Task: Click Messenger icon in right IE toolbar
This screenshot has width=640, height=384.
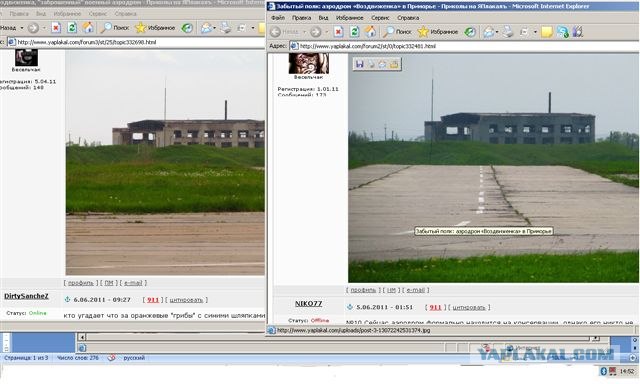Action: (562, 32)
